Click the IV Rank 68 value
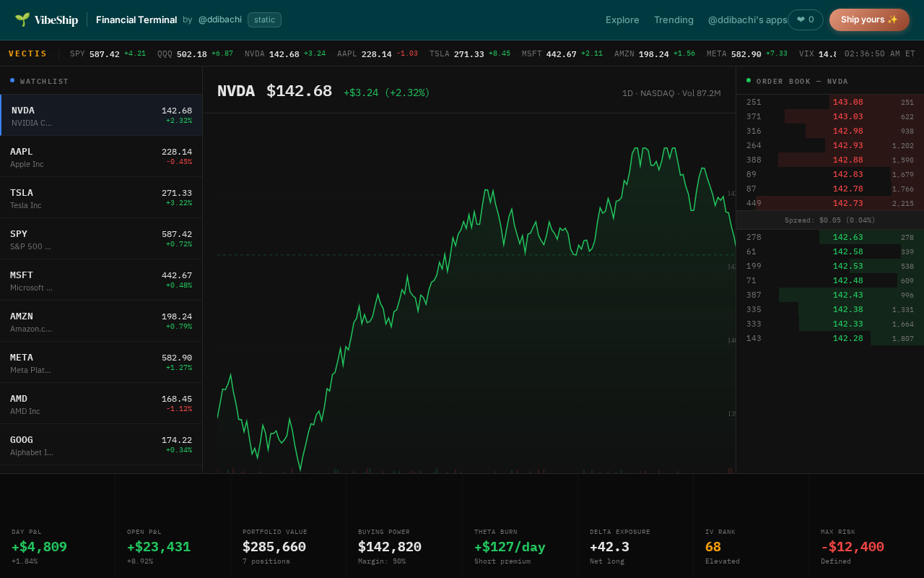 [x=713, y=547]
